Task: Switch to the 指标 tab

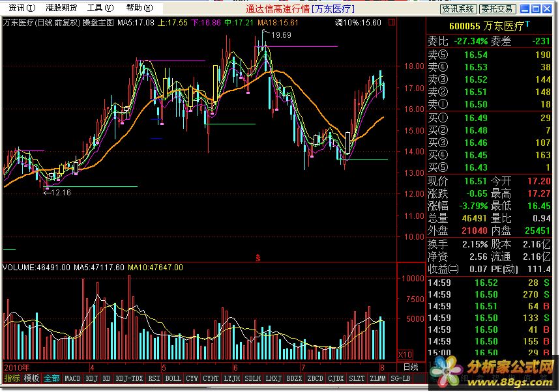Action: coord(12,378)
